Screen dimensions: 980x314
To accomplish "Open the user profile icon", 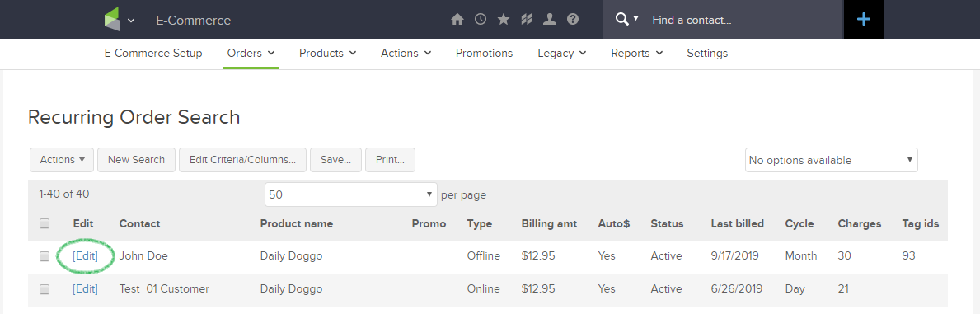I will tap(550, 20).
